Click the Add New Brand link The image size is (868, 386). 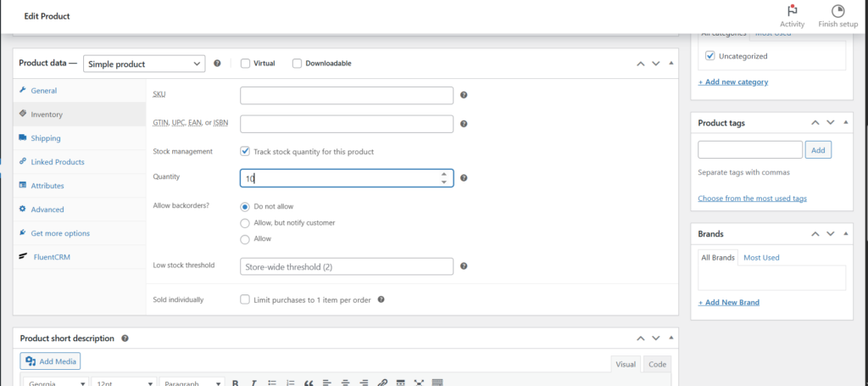click(x=728, y=302)
